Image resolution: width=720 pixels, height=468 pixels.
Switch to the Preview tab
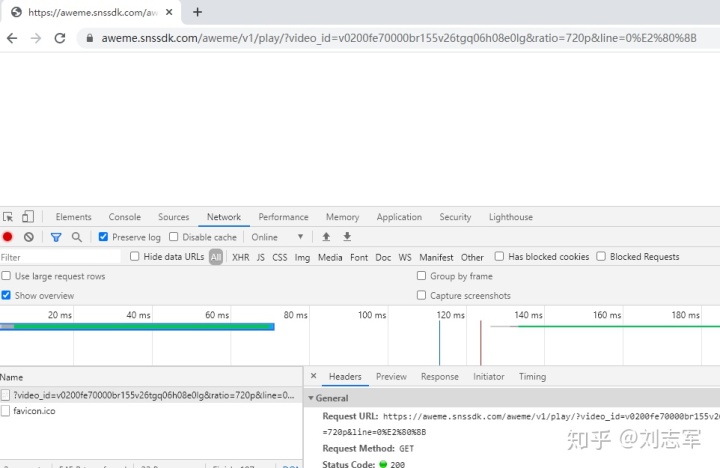point(391,377)
